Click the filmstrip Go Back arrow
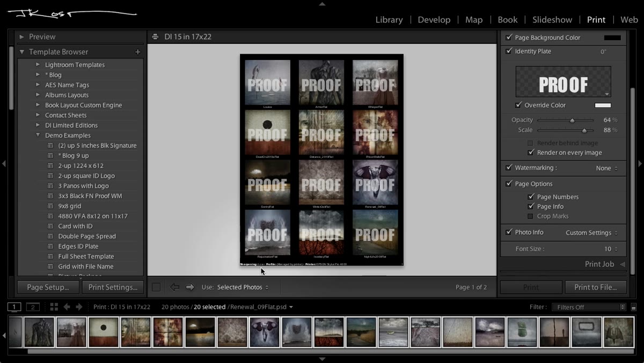The image size is (644, 363). pos(67,307)
